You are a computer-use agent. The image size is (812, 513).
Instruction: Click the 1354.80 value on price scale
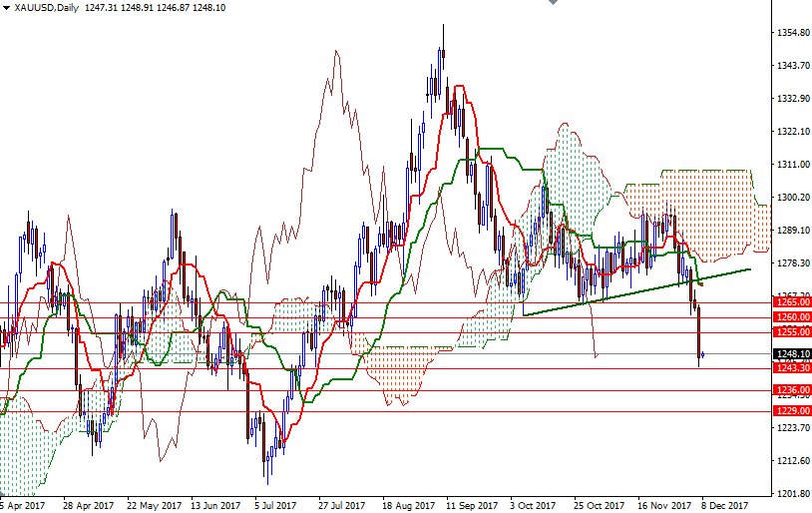tap(790, 33)
